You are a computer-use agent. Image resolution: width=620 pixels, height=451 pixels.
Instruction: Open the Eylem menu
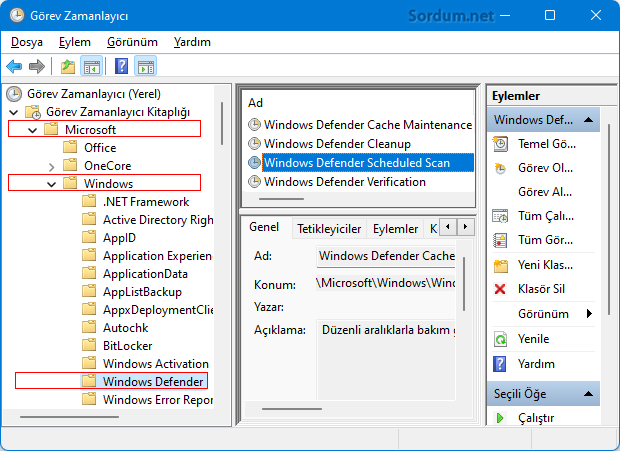point(75,42)
